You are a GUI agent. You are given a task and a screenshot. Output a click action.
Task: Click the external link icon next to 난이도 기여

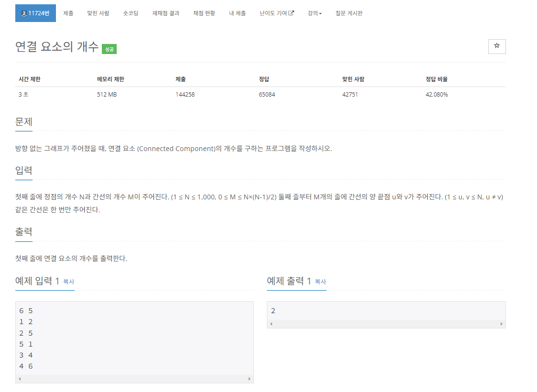(291, 13)
